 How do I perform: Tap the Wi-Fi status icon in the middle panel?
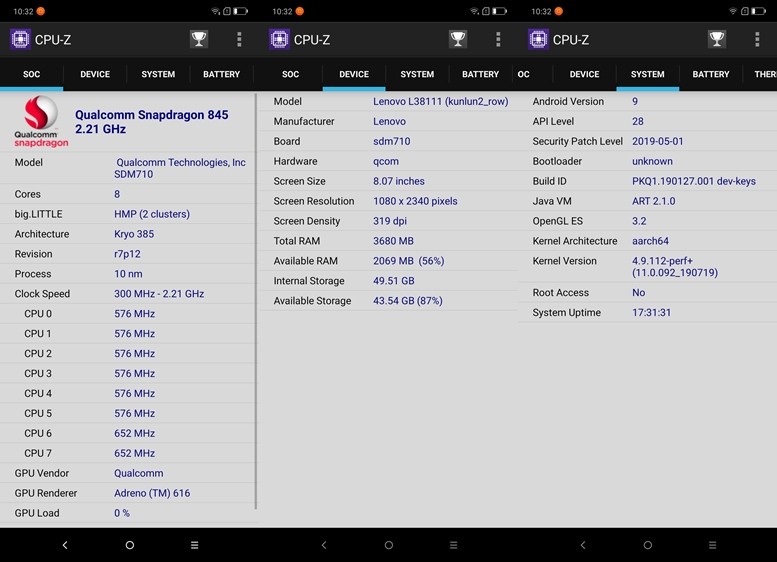click(x=474, y=11)
